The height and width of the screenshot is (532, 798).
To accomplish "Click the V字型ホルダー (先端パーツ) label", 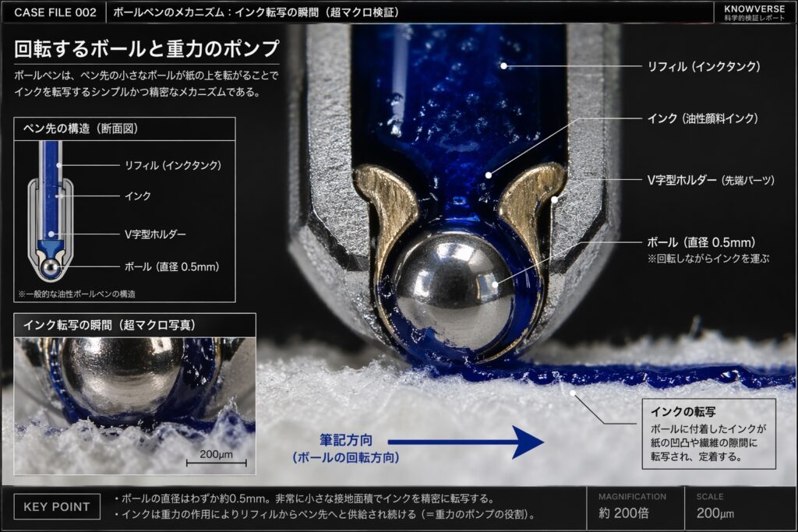I will click(711, 180).
